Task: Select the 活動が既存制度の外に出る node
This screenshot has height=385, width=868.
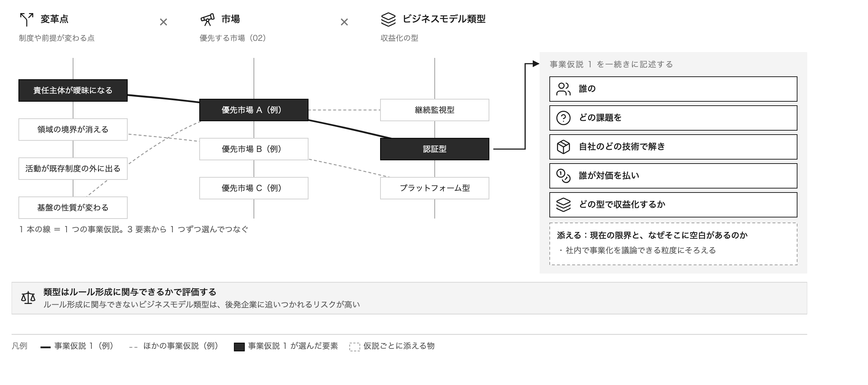Action: [x=73, y=169]
